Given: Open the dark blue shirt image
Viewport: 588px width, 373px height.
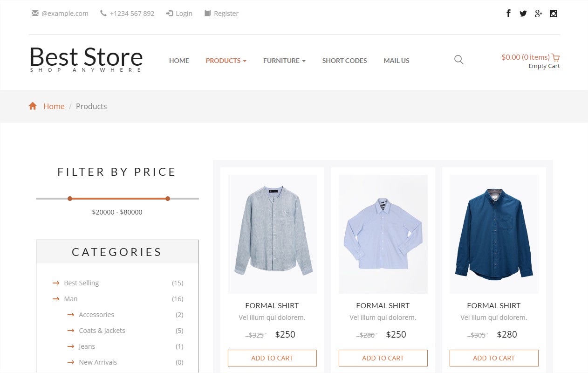Looking at the screenshot, I should pyautogui.click(x=494, y=234).
